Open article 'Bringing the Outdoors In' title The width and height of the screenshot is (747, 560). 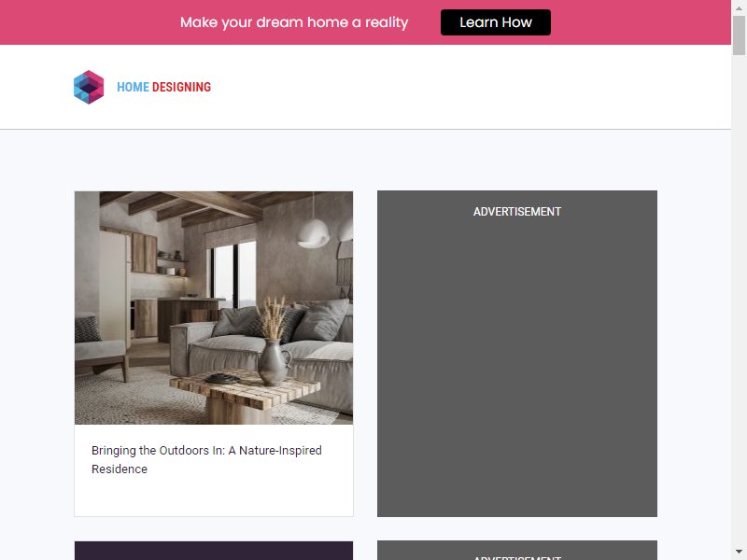click(206, 459)
